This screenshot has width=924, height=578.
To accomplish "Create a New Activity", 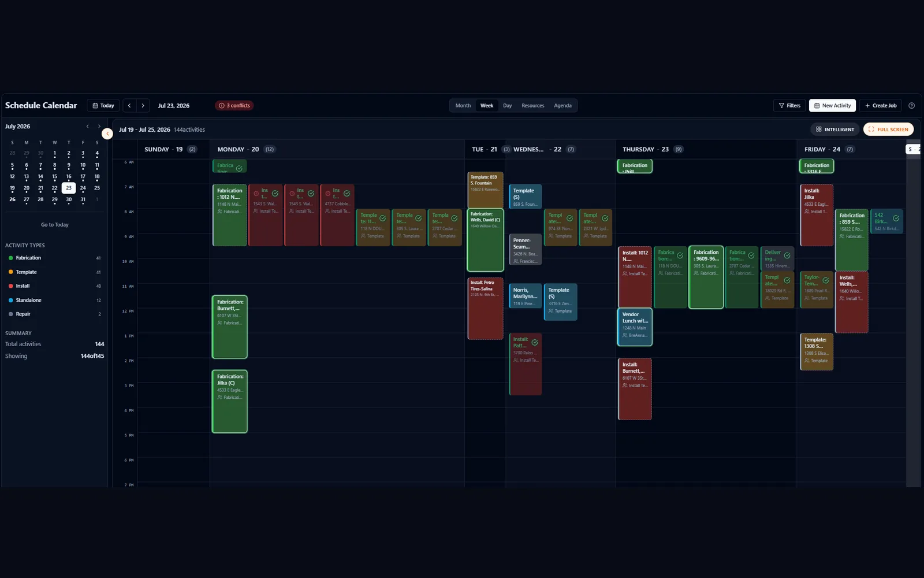I will 832,106.
